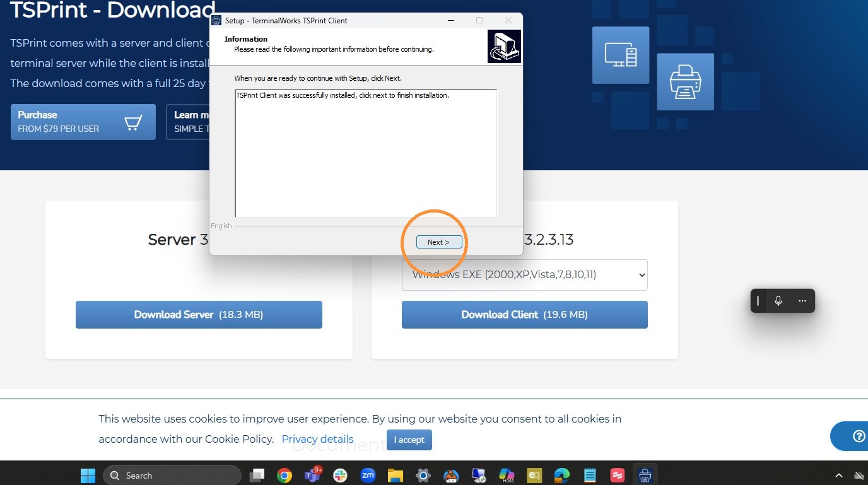Show hidden system tray icons chevron
The height and width of the screenshot is (485, 868).
pyautogui.click(x=839, y=476)
